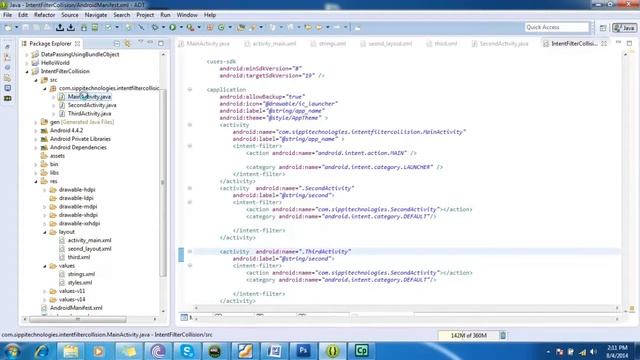Expand the HelloWorld project node
Screen dimensions: 640x360
(x=27, y=63)
